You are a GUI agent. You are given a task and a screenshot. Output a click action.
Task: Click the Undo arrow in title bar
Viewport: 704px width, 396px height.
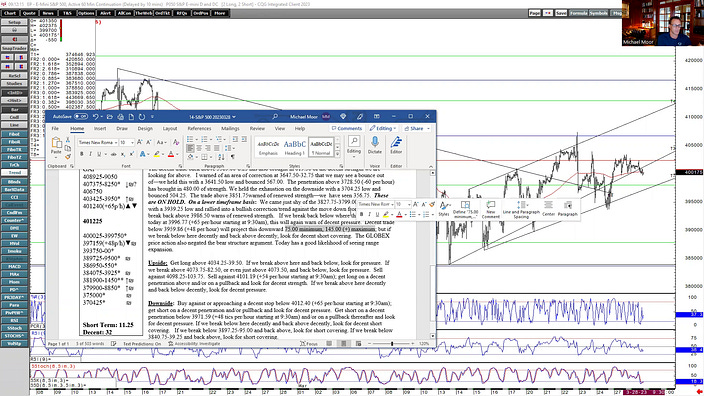(96, 117)
